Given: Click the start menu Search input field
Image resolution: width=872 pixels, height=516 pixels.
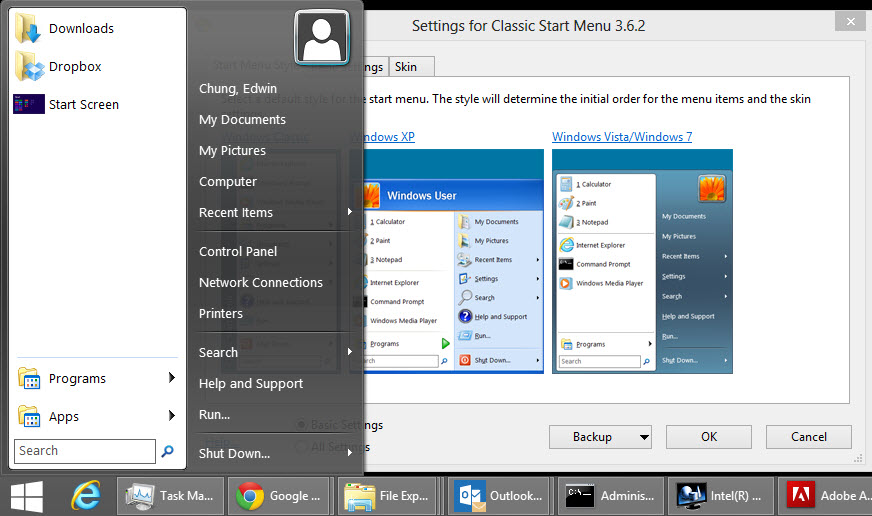Looking at the screenshot, I should (85, 451).
